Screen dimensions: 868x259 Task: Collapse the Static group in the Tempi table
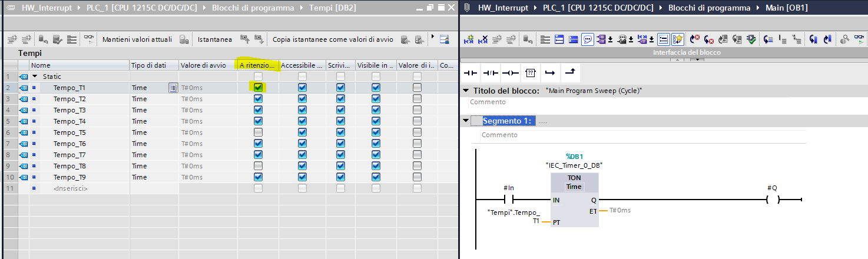(x=35, y=77)
